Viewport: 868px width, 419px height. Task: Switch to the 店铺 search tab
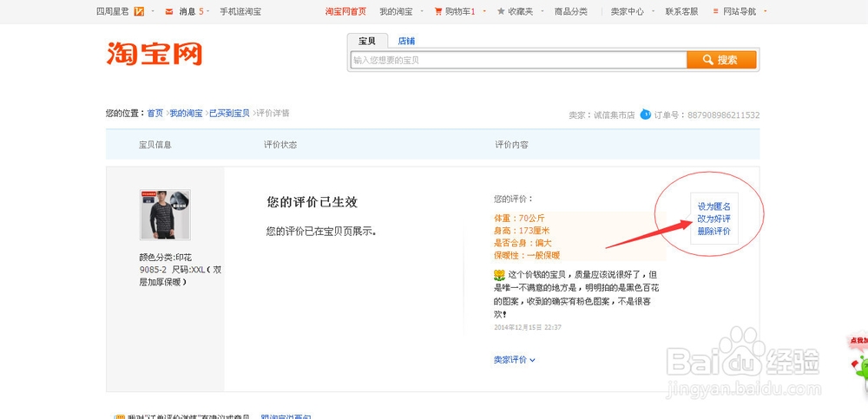pyautogui.click(x=406, y=41)
